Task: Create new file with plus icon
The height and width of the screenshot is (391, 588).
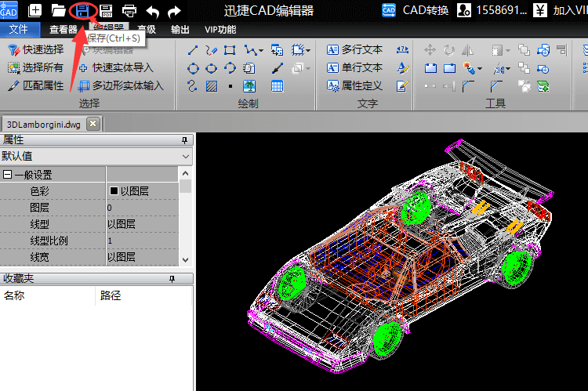Action: pyautogui.click(x=35, y=11)
